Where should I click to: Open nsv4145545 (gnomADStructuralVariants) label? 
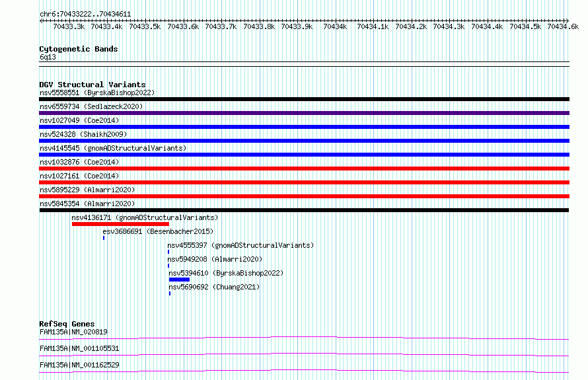click(113, 148)
